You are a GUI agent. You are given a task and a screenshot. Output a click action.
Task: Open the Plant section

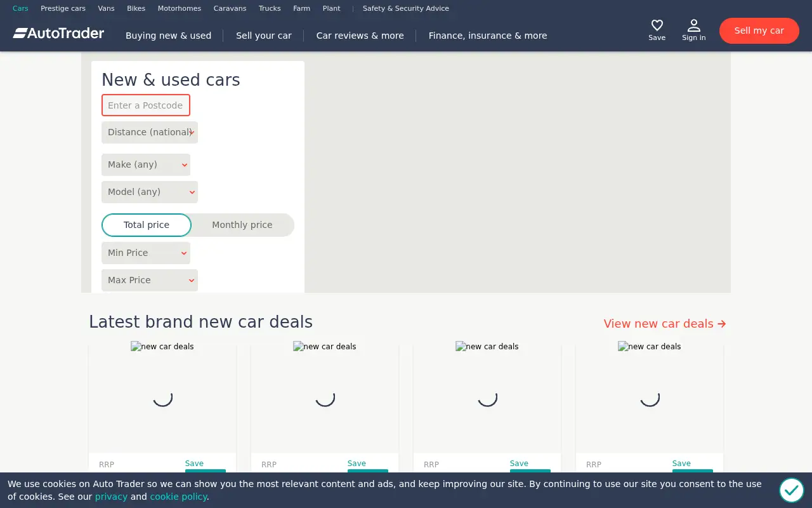[331, 8]
